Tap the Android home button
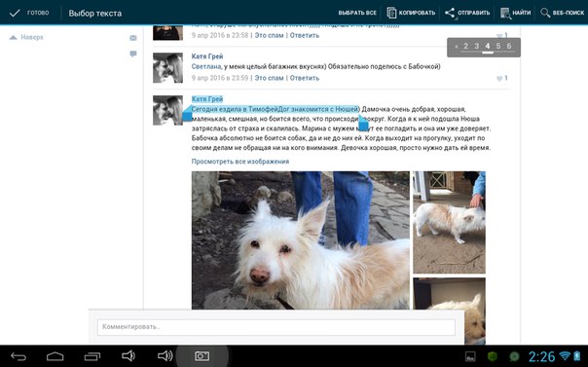The image size is (588, 367). [55, 356]
